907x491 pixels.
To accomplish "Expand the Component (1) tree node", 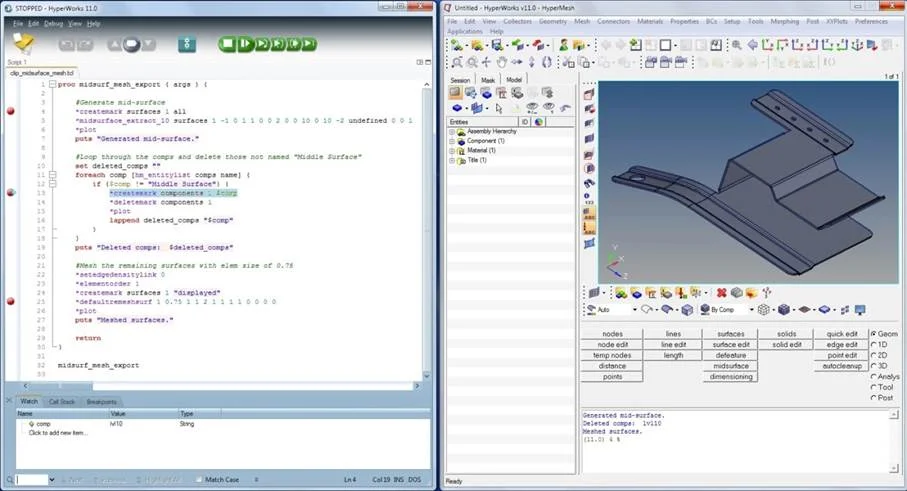I will [x=452, y=141].
